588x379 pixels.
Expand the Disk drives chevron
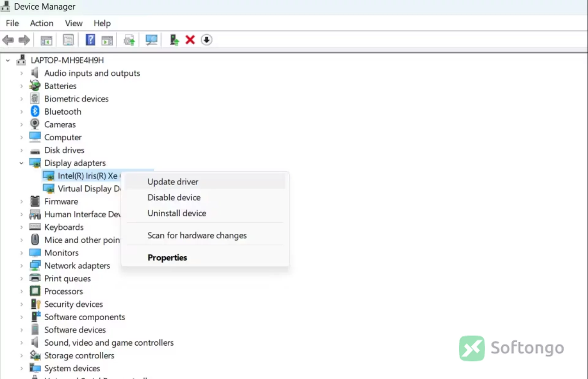pyautogui.click(x=21, y=150)
